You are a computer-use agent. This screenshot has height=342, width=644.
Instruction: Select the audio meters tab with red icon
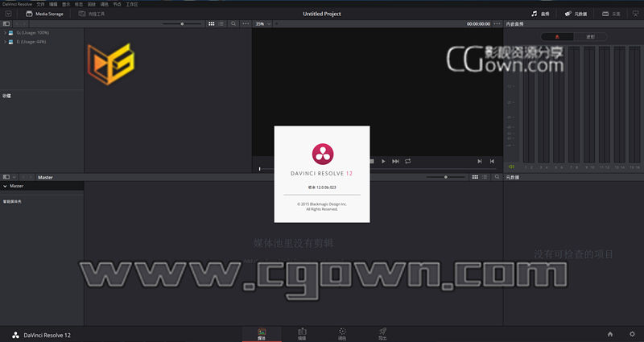557,37
